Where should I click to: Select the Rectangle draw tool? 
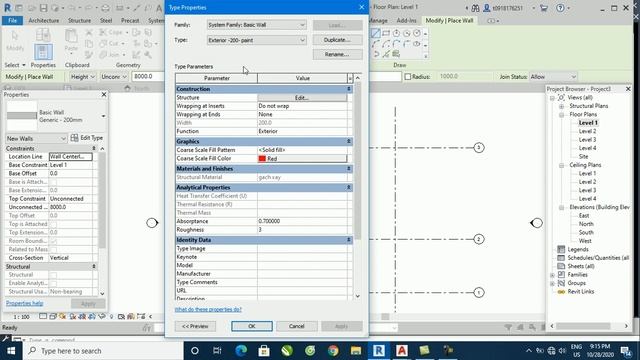[x=386, y=33]
